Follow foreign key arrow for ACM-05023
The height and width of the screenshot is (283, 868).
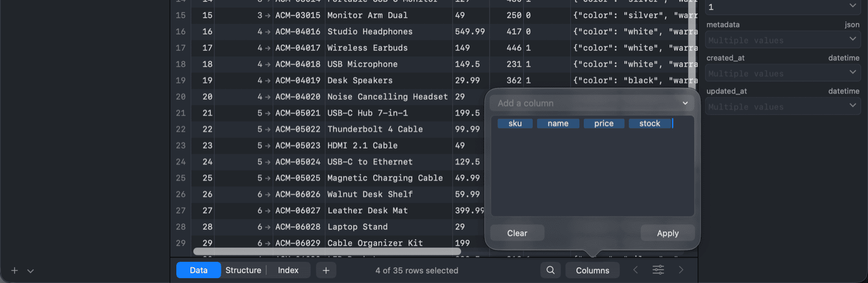(267, 146)
